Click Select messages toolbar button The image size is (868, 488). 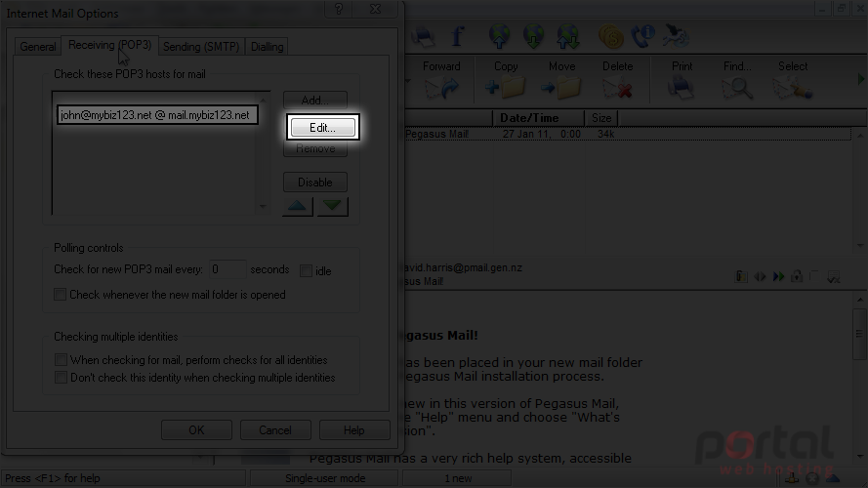[x=793, y=80]
